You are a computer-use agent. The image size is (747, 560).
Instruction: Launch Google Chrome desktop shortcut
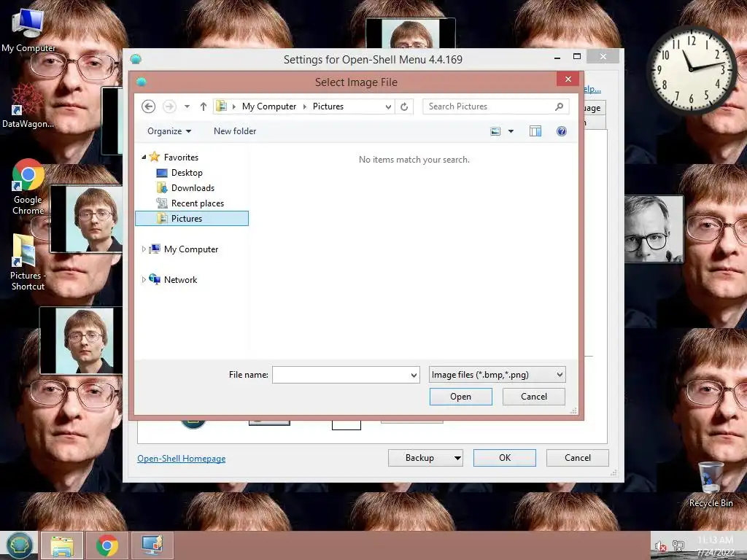[28, 187]
